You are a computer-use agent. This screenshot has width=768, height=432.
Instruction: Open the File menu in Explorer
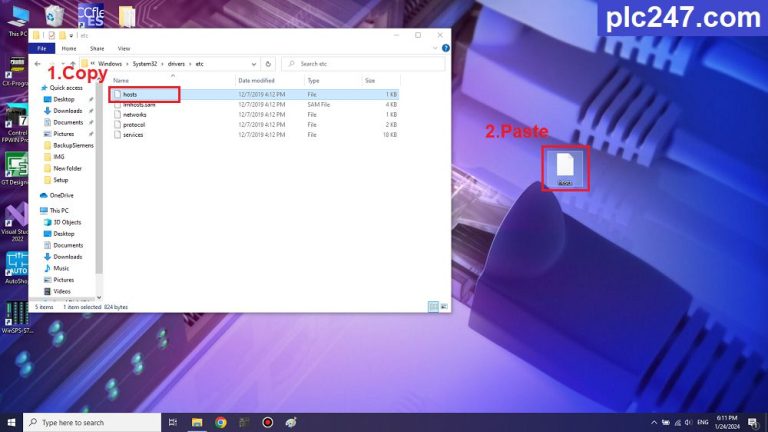pyautogui.click(x=42, y=47)
